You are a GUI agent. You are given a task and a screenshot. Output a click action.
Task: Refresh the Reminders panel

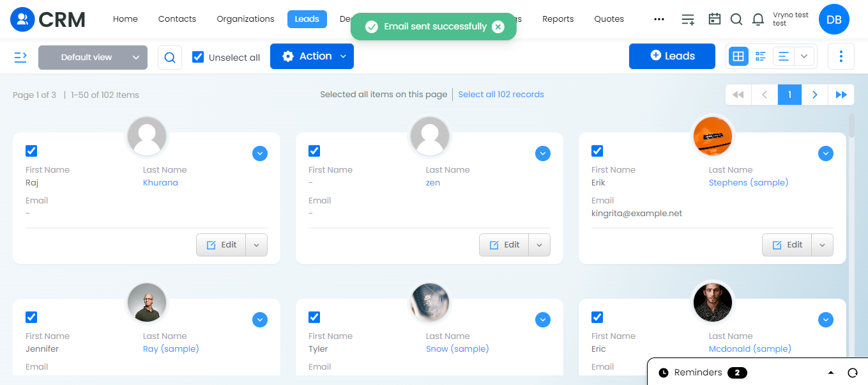click(852, 373)
